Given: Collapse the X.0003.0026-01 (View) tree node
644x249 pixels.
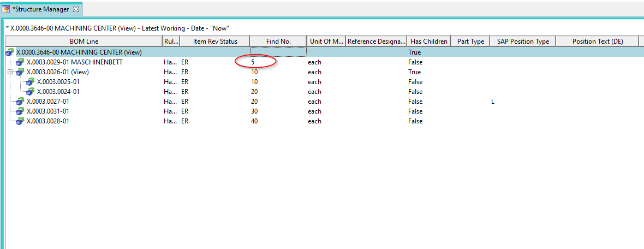Looking at the screenshot, I should pyautogui.click(x=11, y=72).
